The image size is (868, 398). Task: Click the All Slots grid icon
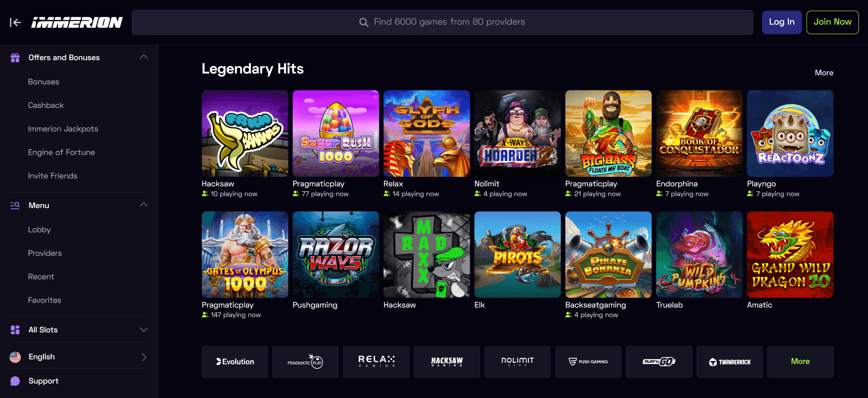click(x=15, y=330)
